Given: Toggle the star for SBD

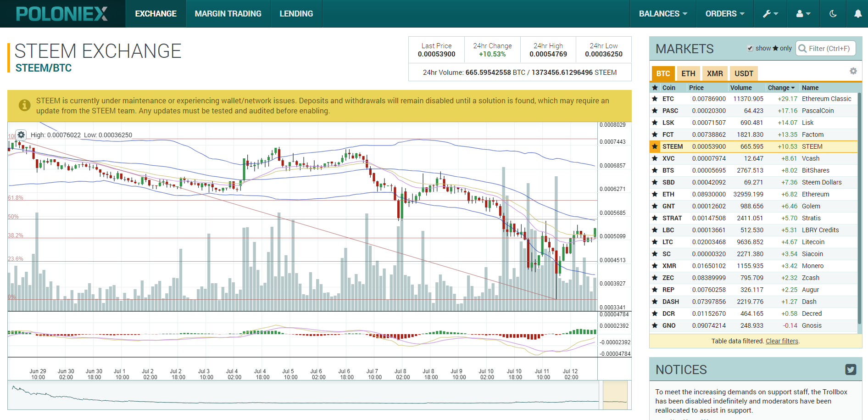Looking at the screenshot, I should pyautogui.click(x=655, y=182).
